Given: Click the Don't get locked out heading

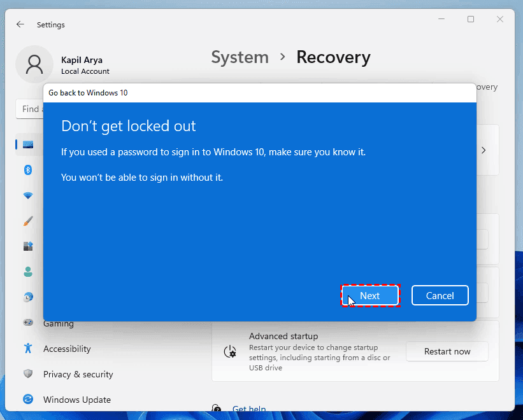Looking at the screenshot, I should 129,126.
